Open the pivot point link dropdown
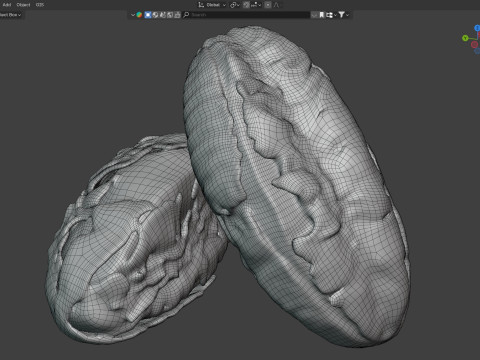The width and height of the screenshot is (480, 360). click(x=235, y=5)
